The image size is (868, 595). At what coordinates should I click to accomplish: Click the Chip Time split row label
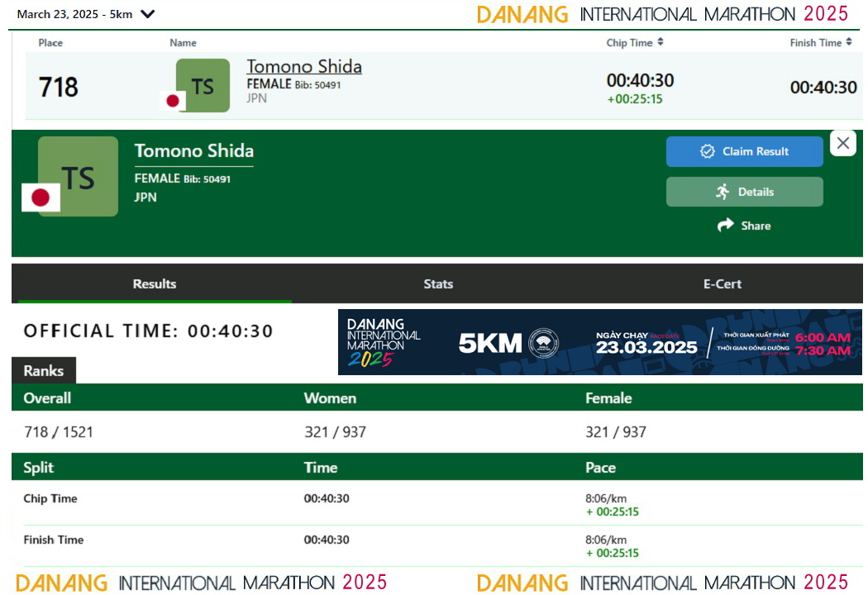[50, 498]
